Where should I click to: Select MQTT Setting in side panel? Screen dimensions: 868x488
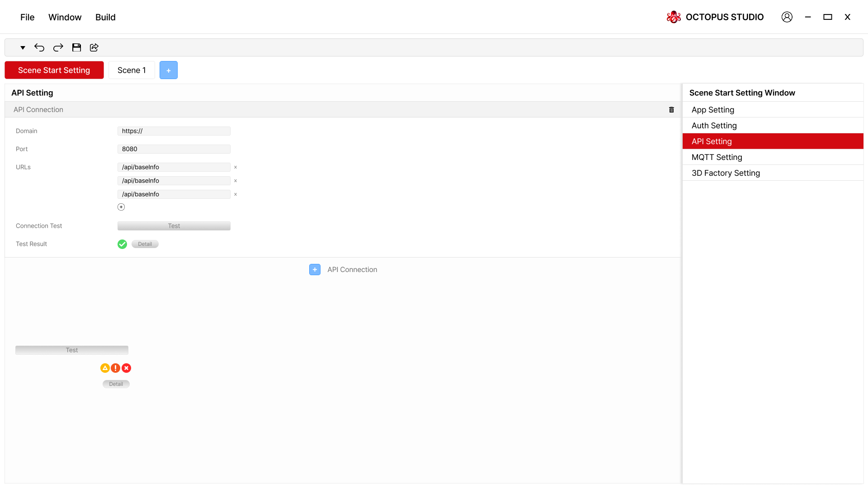click(717, 157)
